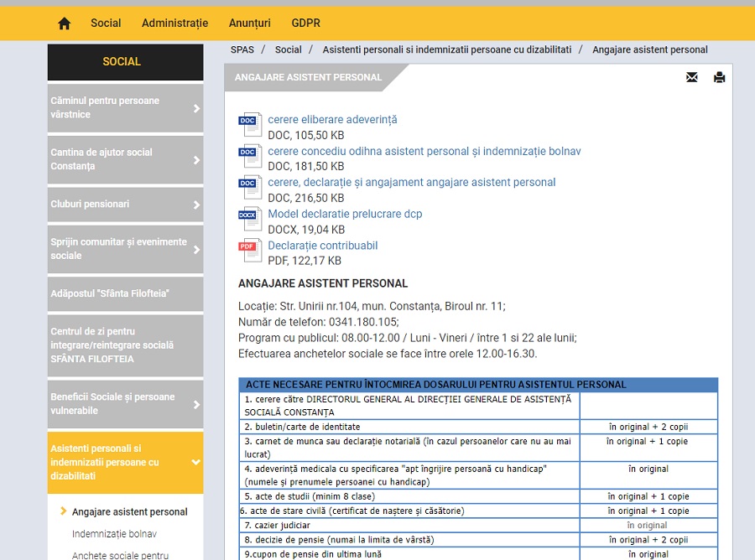This screenshot has width=755, height=560.
Task: Click DOCX icon beside Model declaratie prelucrare
Action: click(249, 220)
